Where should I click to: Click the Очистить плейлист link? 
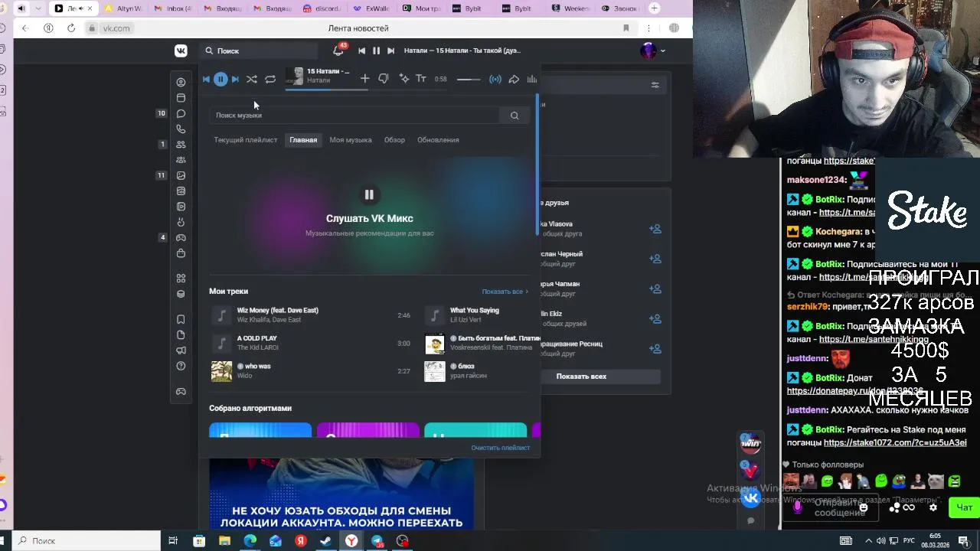tap(501, 448)
